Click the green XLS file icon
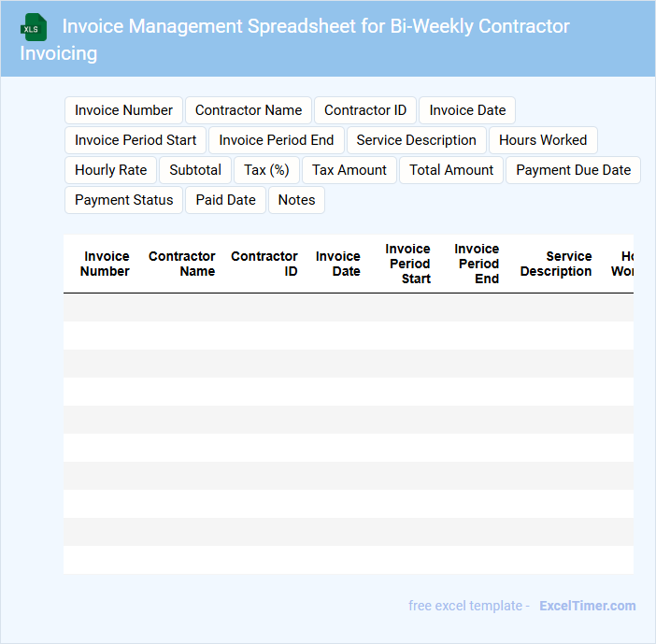The image size is (656, 644). coord(34,28)
